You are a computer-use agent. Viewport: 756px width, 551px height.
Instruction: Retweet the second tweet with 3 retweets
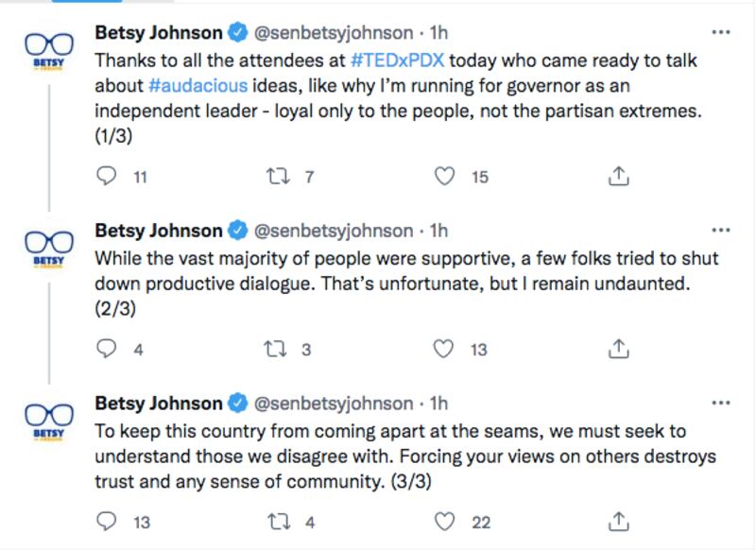point(275,349)
